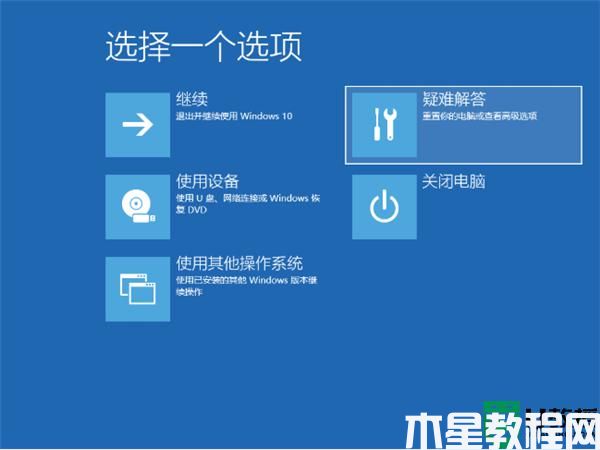The width and height of the screenshot is (600, 450).
Task: Click the heading 选择一个选项
Action: [204, 47]
